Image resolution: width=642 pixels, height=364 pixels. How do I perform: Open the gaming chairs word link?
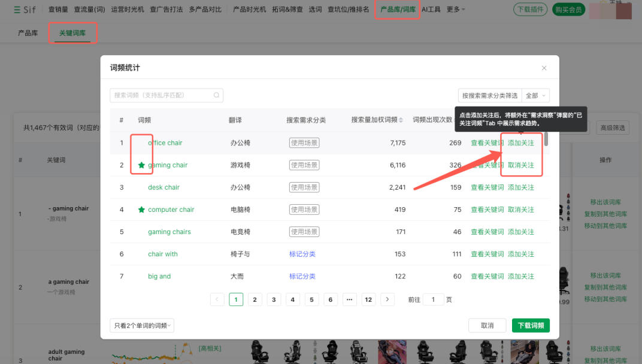169,232
